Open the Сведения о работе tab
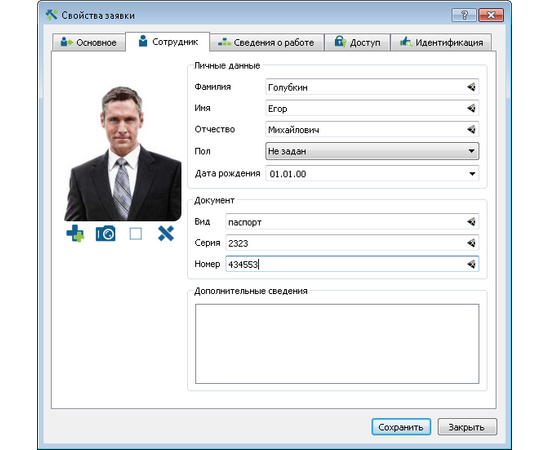550x450 pixels. (x=266, y=42)
